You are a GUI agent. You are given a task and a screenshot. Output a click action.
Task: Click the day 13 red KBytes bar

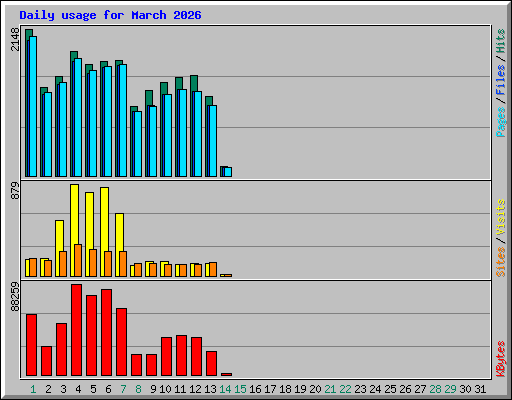pyautogui.click(x=212, y=363)
